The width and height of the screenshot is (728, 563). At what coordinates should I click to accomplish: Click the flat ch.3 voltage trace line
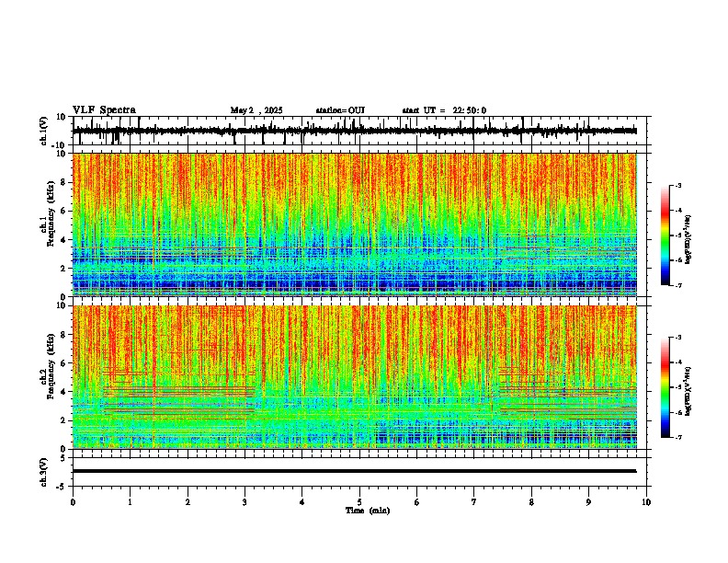354,471
